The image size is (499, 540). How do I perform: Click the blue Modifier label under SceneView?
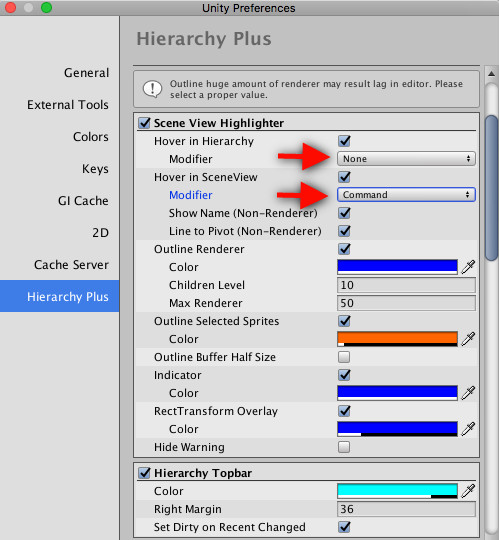point(191,195)
